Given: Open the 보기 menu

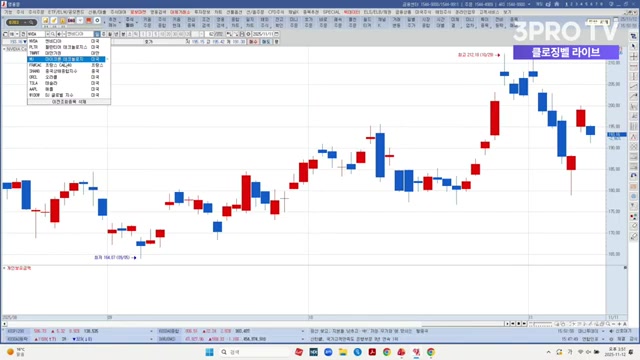Looking at the screenshot, I should click(x=507, y=12).
